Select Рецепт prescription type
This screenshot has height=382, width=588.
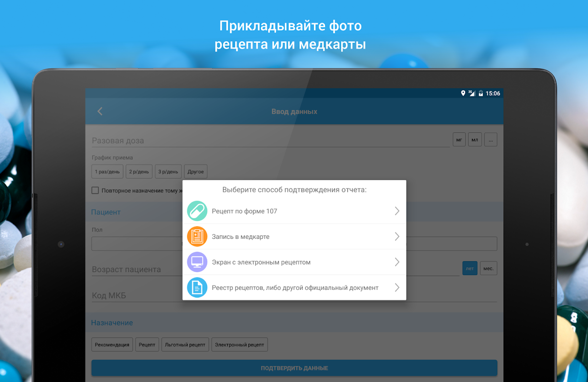coord(147,344)
